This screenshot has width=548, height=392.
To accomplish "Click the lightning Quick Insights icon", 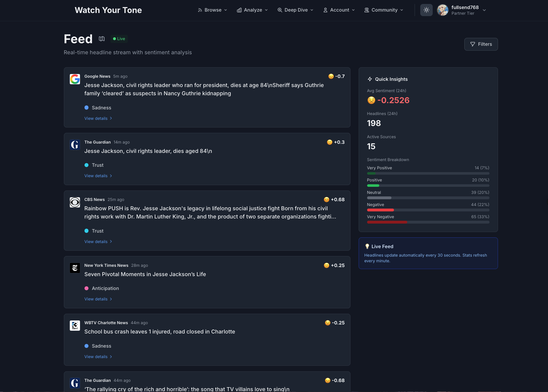I will click(370, 79).
